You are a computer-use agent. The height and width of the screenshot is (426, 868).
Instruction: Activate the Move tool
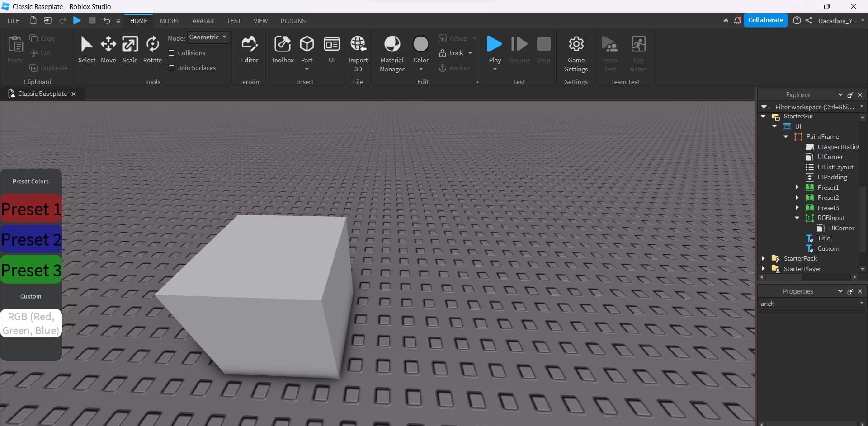coord(108,50)
